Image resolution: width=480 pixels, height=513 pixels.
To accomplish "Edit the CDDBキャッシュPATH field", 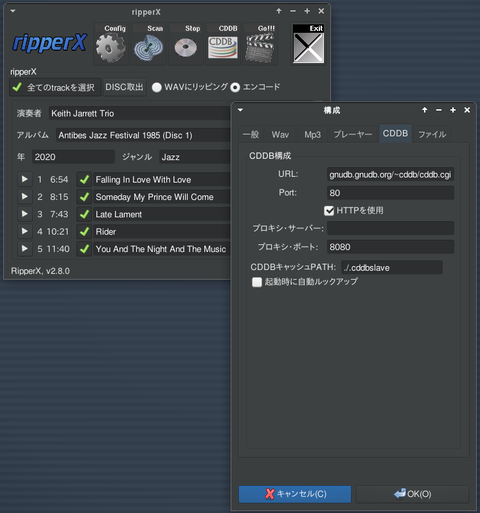I will click(x=392, y=267).
